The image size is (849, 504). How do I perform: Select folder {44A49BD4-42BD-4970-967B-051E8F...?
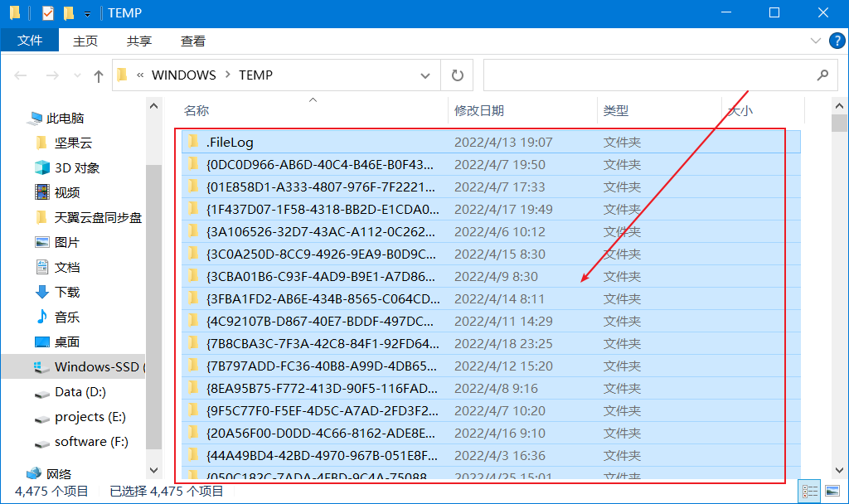[x=323, y=455]
